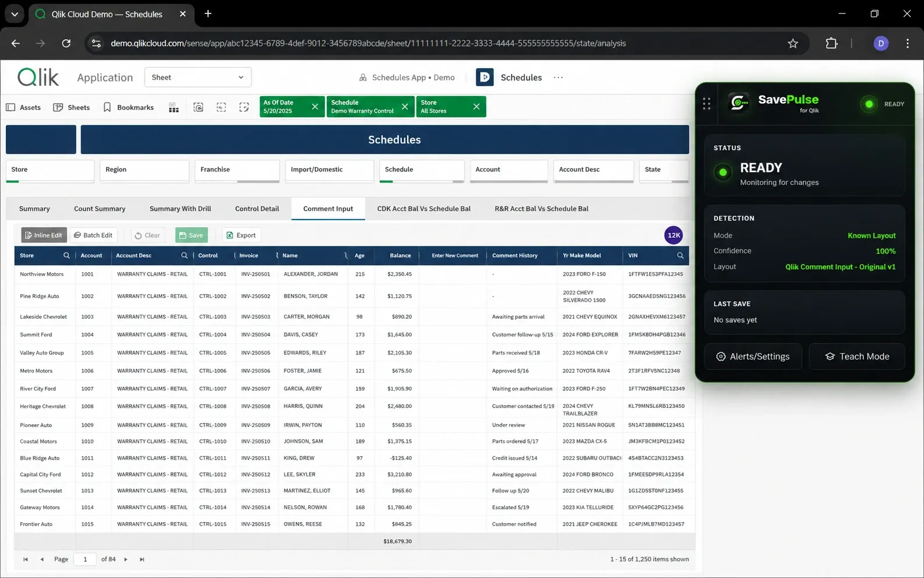This screenshot has height=578, width=924.
Task: Enable SavePulse Teach Mode
Action: click(857, 357)
